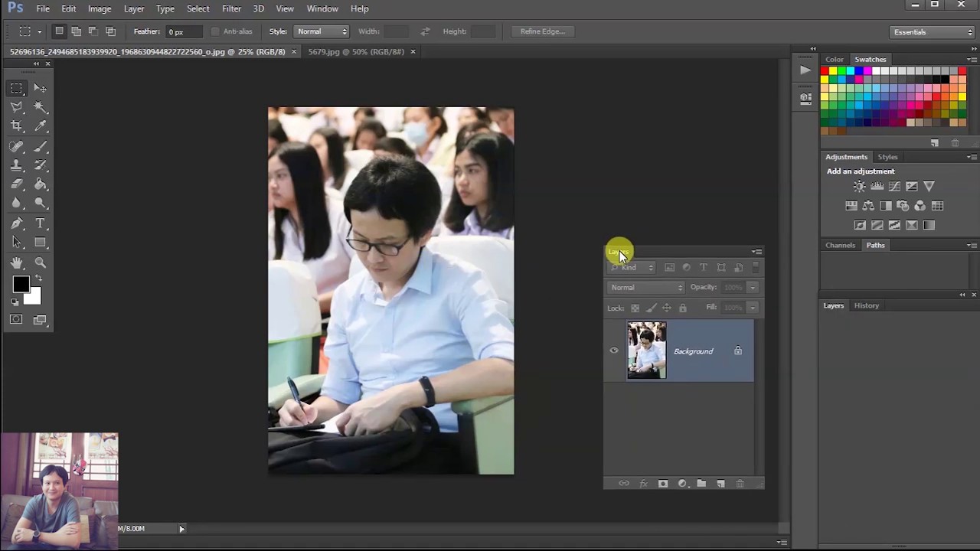Switch to the 5679.jpg document tab
980x551 pixels.
[356, 52]
